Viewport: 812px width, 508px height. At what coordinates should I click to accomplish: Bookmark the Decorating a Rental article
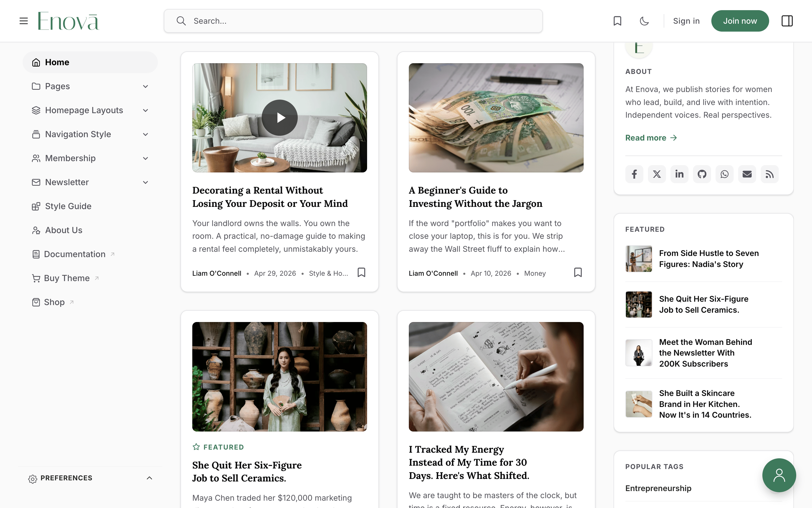click(361, 272)
